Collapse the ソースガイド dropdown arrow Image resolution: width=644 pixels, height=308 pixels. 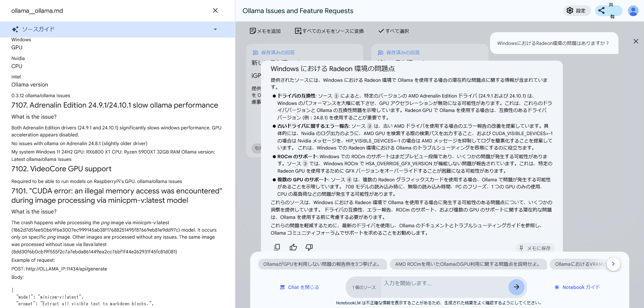point(215,29)
